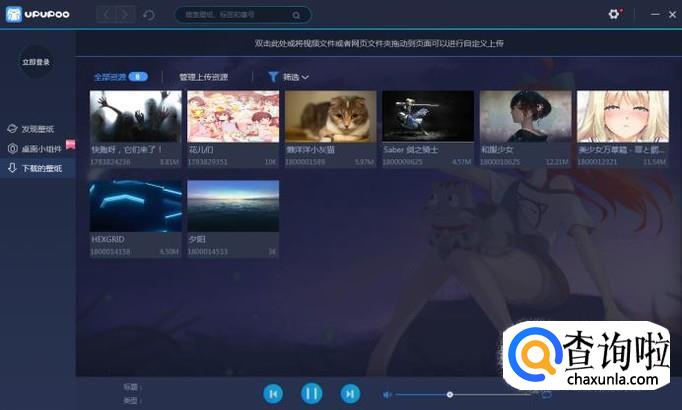
Task: Open settings via the gear icon
Action: 614,14
